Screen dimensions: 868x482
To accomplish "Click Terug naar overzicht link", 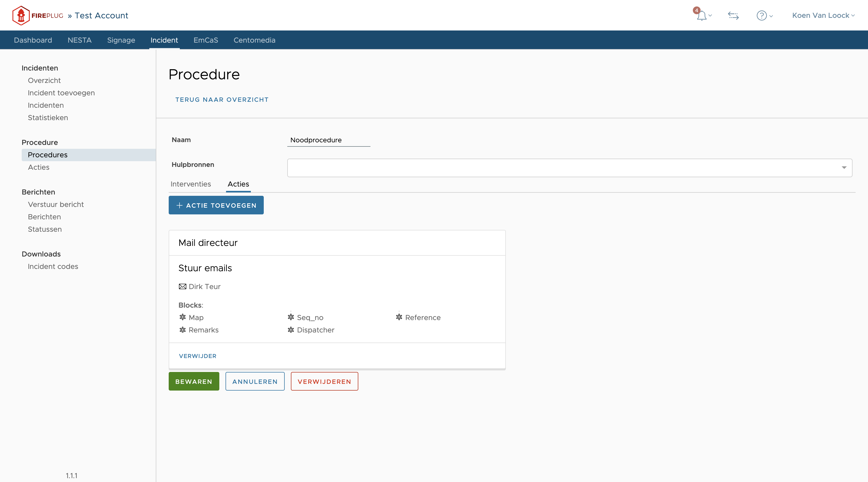I will (222, 100).
